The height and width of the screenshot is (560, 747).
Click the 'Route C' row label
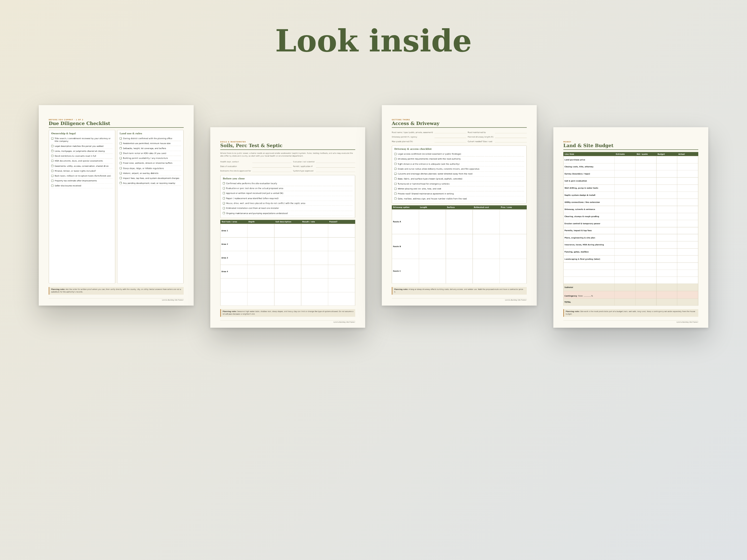coord(397,271)
